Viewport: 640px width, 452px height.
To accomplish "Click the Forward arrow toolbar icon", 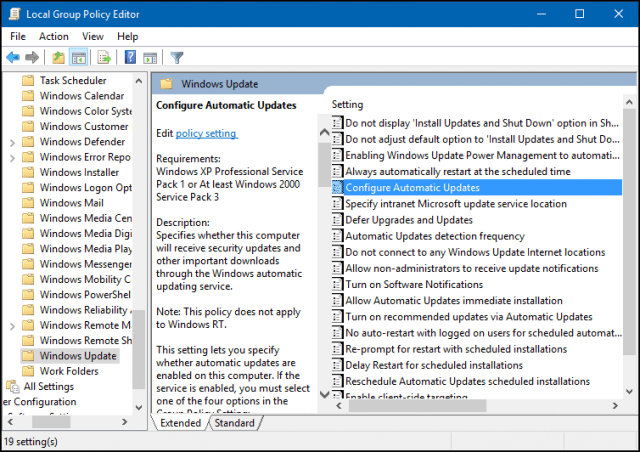I will [x=32, y=58].
